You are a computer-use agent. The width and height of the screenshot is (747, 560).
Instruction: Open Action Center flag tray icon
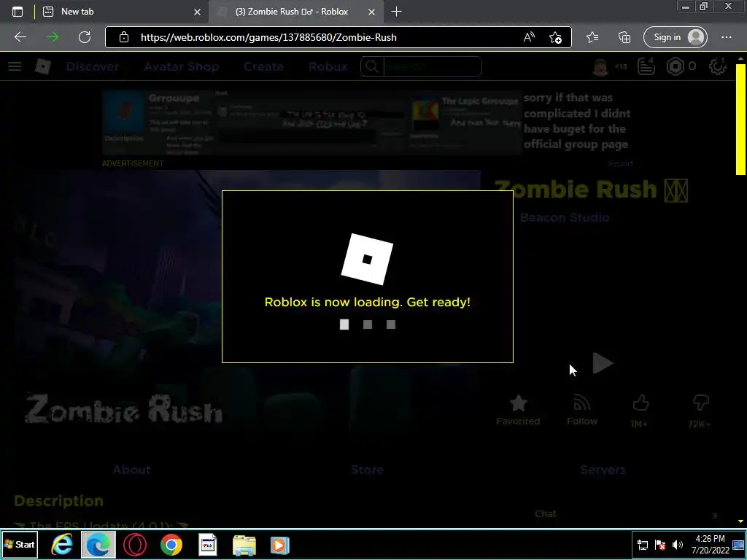[660, 545]
